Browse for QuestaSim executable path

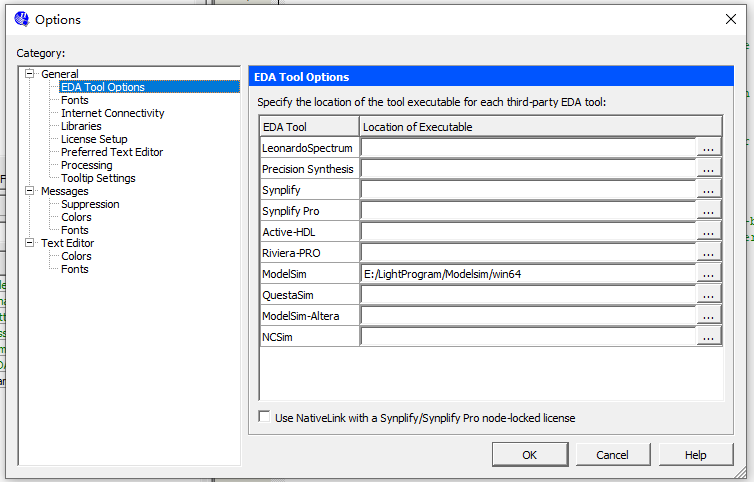pos(709,295)
